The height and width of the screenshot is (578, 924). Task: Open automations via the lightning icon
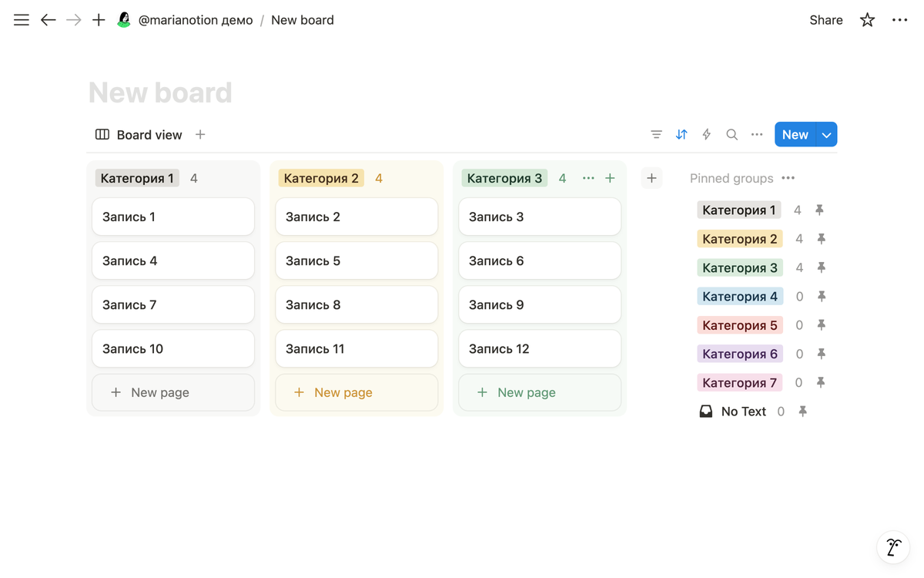tap(707, 135)
